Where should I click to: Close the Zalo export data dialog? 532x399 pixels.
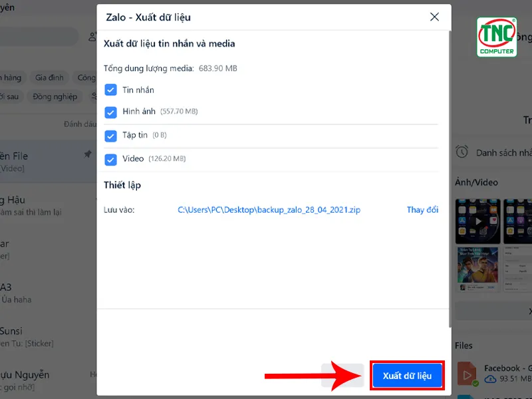click(x=434, y=17)
